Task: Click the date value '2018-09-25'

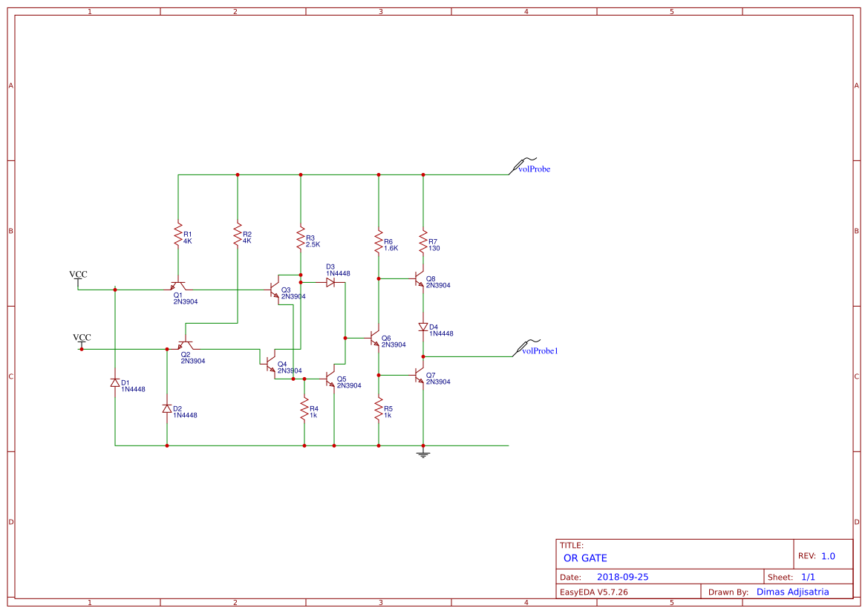Action: tap(622, 577)
